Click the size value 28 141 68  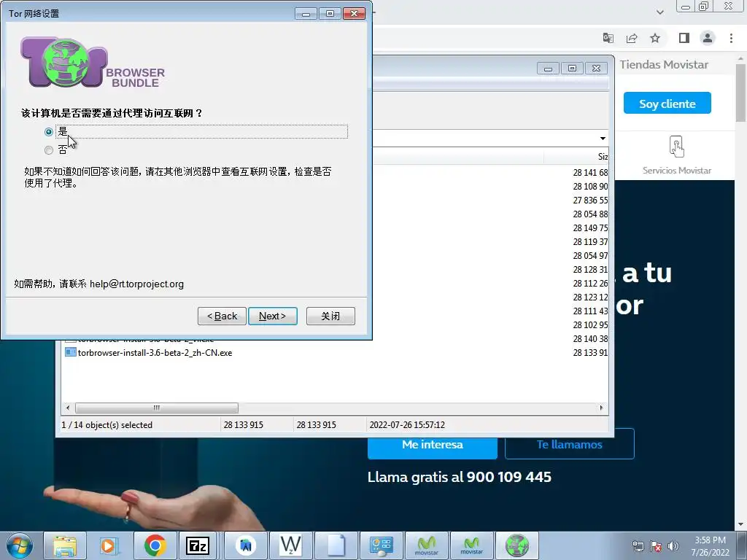(x=590, y=173)
